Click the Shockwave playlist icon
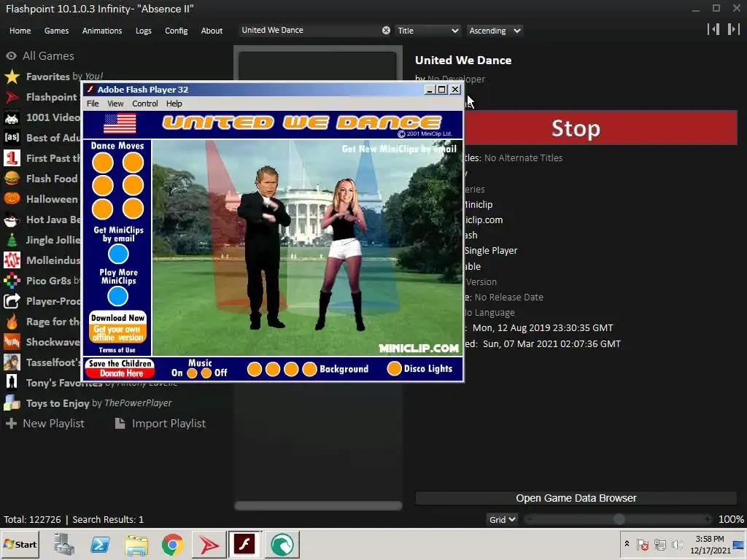The width and height of the screenshot is (747, 560). 12,342
